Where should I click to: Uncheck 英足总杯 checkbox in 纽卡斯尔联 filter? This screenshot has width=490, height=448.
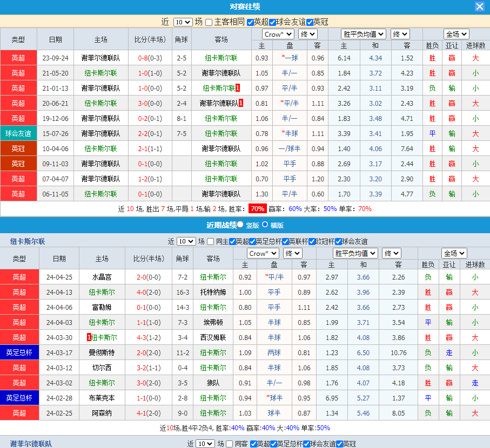click(252, 242)
